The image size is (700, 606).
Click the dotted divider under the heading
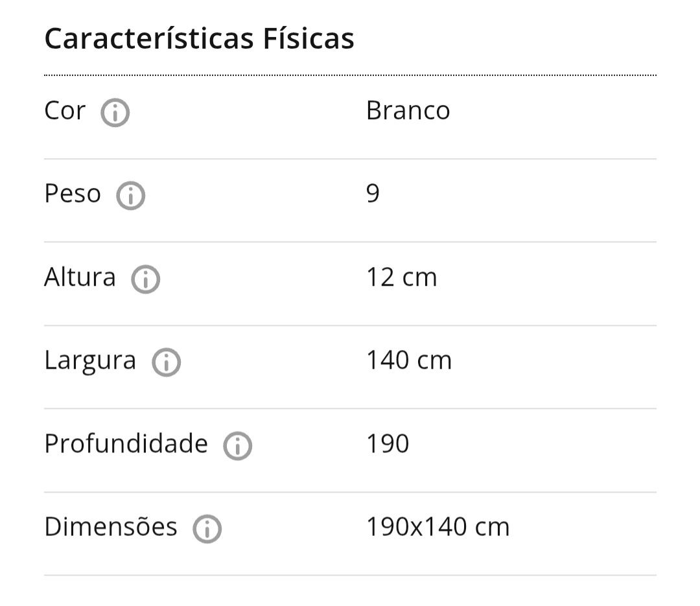(x=350, y=75)
